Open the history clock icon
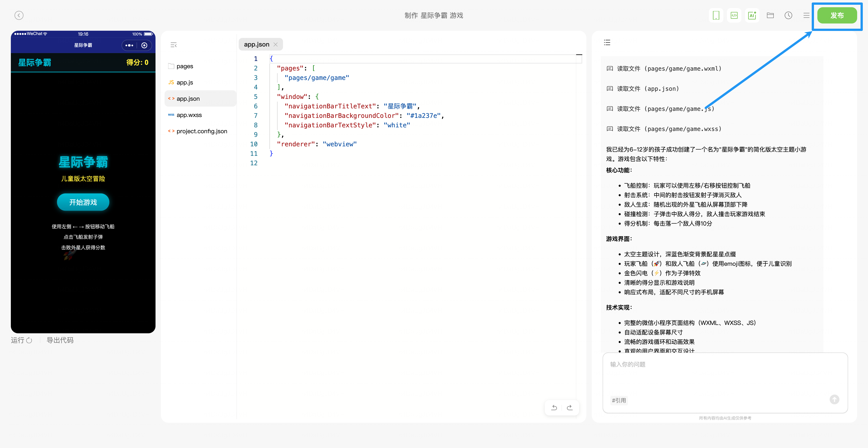This screenshot has height=448, width=868. pos(788,16)
